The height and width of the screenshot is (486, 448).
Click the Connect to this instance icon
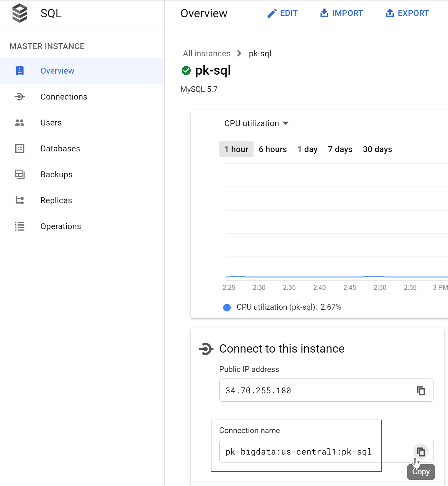[206, 349]
